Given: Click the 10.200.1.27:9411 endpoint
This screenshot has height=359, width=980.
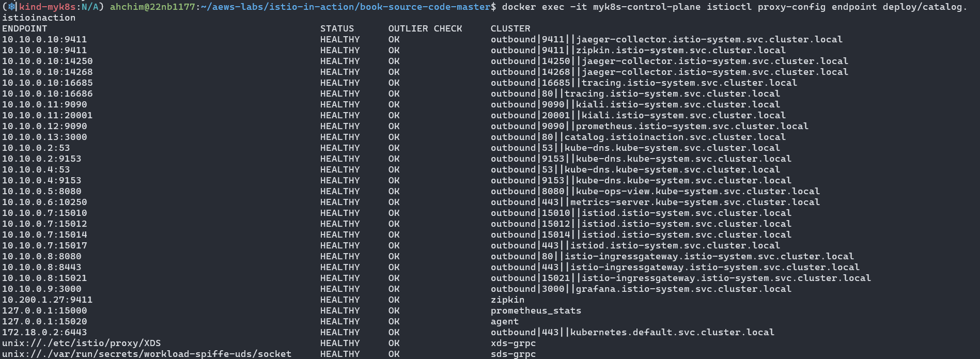Looking at the screenshot, I should point(48,300).
